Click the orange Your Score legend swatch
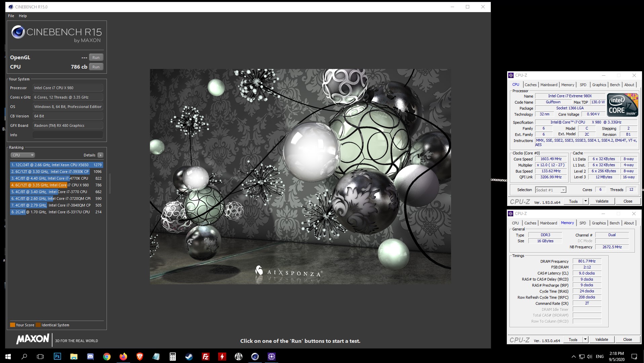 (12, 325)
